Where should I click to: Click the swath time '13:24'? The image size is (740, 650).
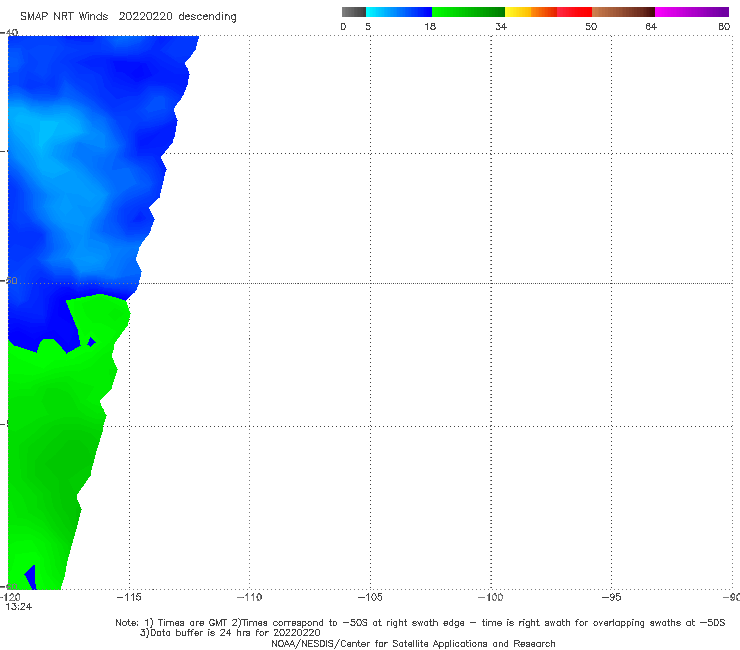click(19, 607)
